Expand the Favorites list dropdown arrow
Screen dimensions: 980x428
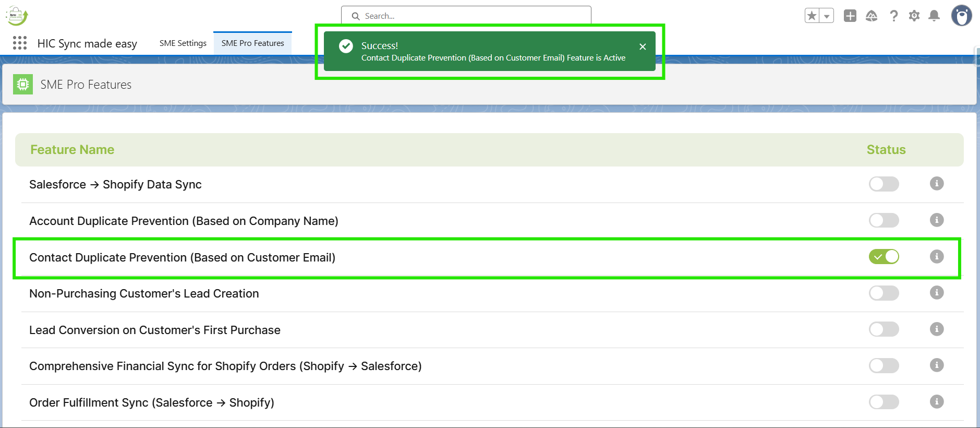click(x=827, y=16)
